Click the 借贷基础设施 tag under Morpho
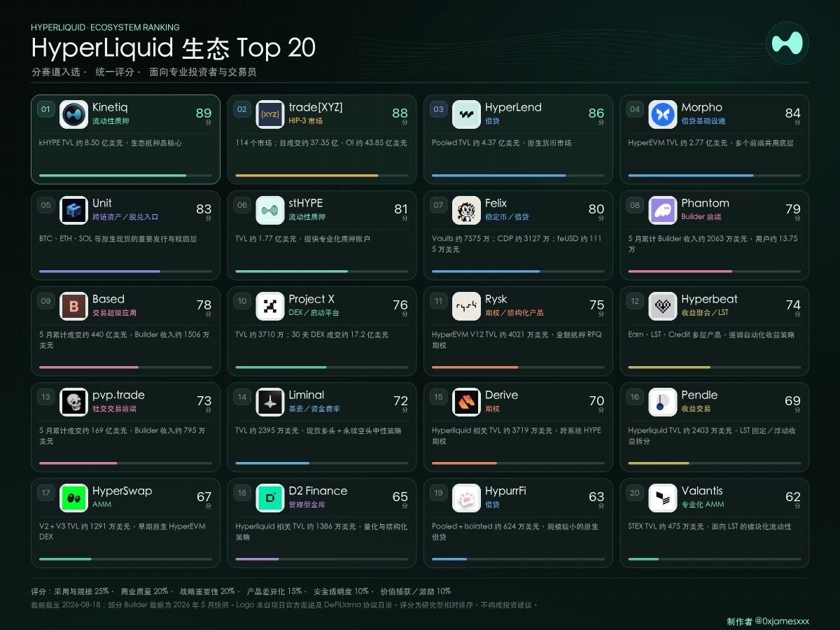The image size is (840, 630). click(x=703, y=121)
